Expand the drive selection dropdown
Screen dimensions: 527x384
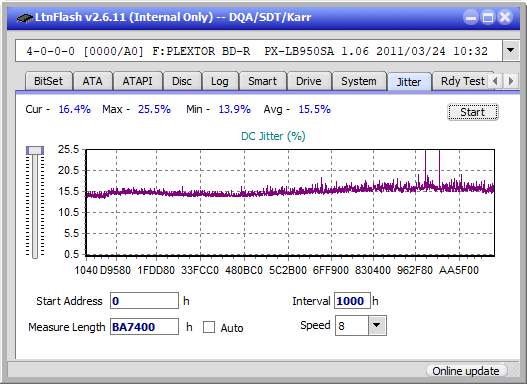[x=511, y=51]
